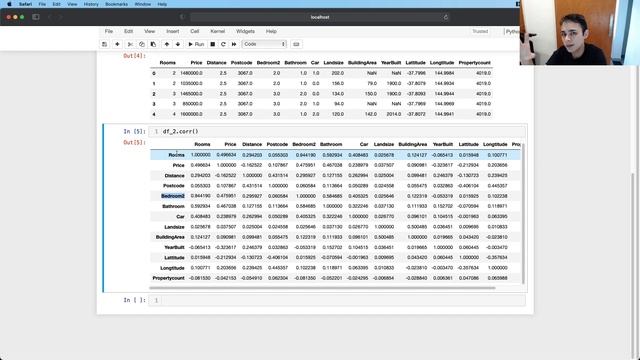Paste cells below icon
The image size is (640, 360).
pos(153,44)
